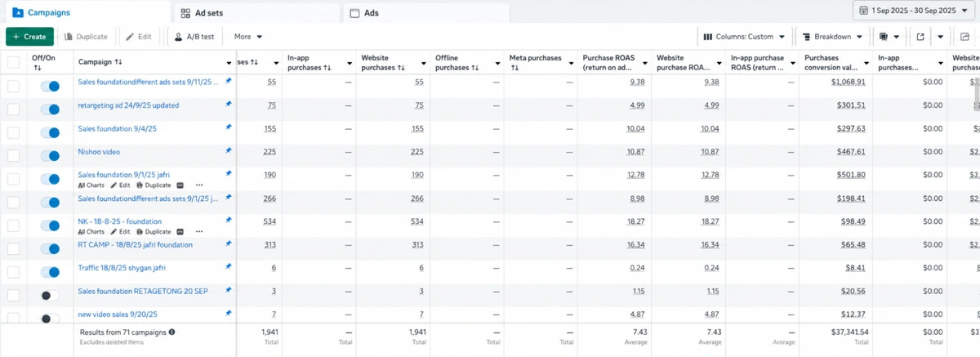
Task: Open the RT CAMP - 18/8/25 jafri foundation link
Action: [x=135, y=244]
